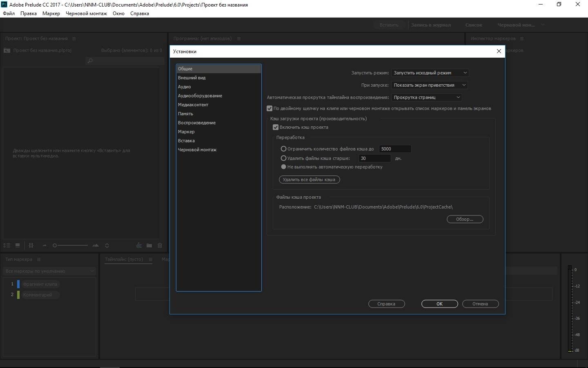Open the Файл menu
This screenshot has width=588, height=368.
tap(9, 13)
